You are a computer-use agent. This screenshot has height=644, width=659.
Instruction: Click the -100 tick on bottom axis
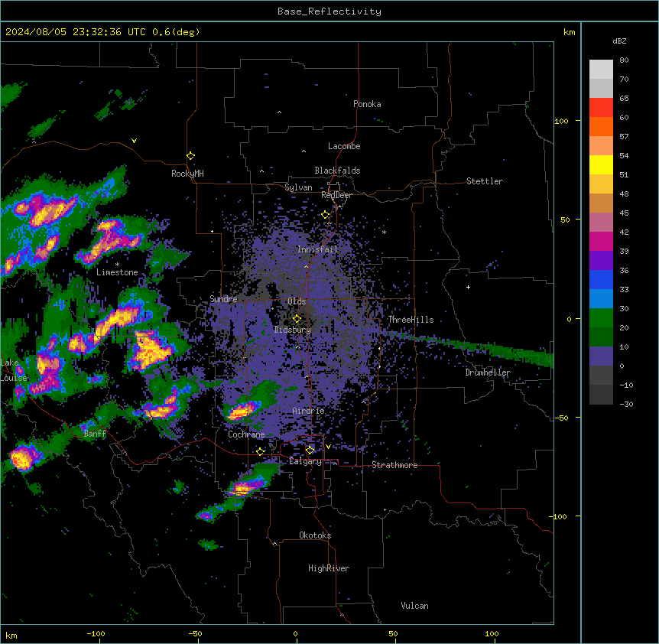[96, 634]
